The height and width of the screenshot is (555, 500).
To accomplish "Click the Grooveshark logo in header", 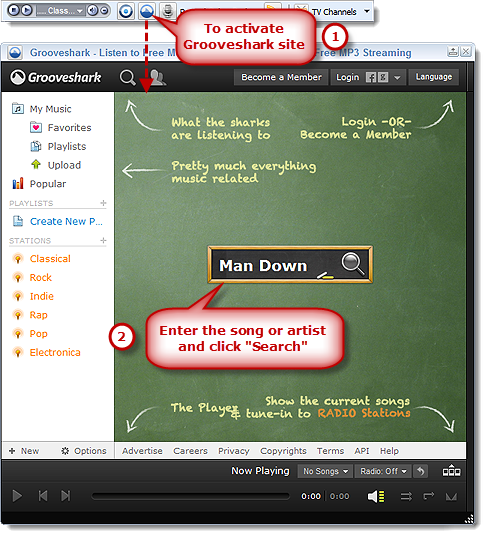I will 56,77.
